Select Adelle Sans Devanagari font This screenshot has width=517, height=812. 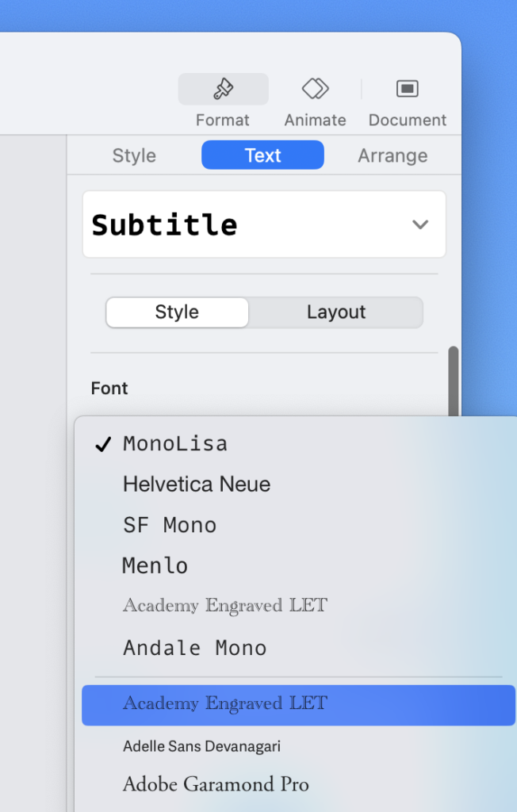(201, 746)
